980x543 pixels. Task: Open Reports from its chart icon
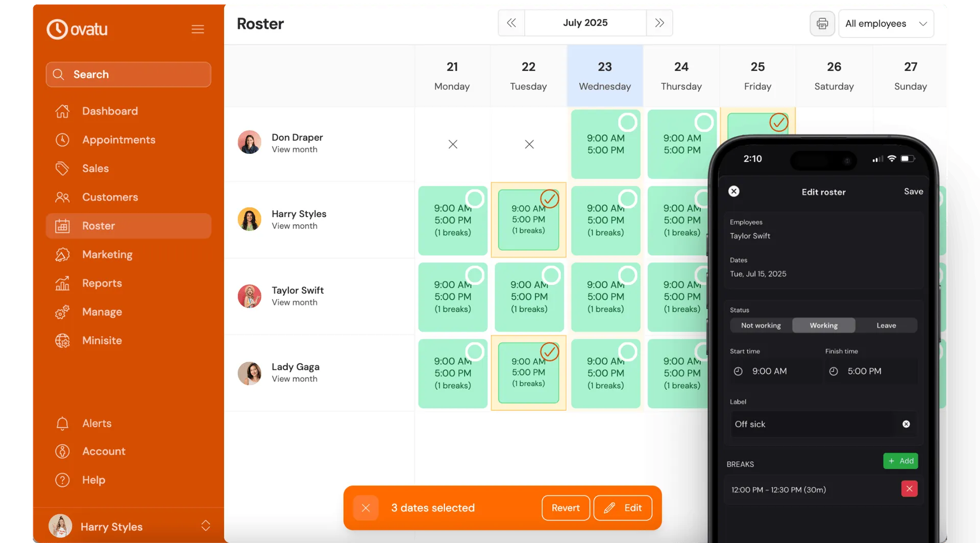[62, 283]
